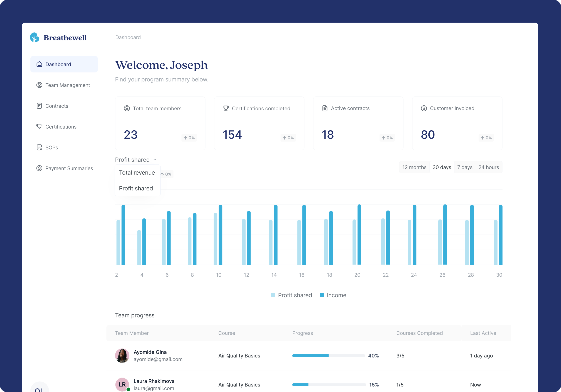561x392 pixels.
Task: Click the 0% trend badge beside the chart dropdown
Action: (x=166, y=174)
